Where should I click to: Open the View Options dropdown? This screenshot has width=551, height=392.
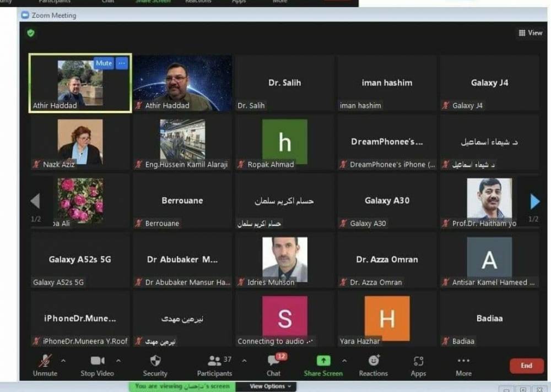(270, 386)
